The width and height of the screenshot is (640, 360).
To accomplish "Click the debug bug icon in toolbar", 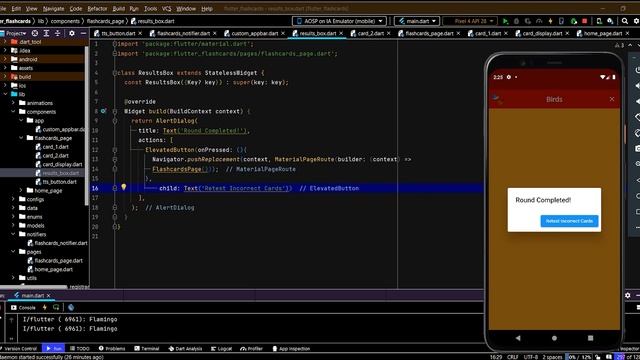I will pyautogui.click(x=516, y=21).
